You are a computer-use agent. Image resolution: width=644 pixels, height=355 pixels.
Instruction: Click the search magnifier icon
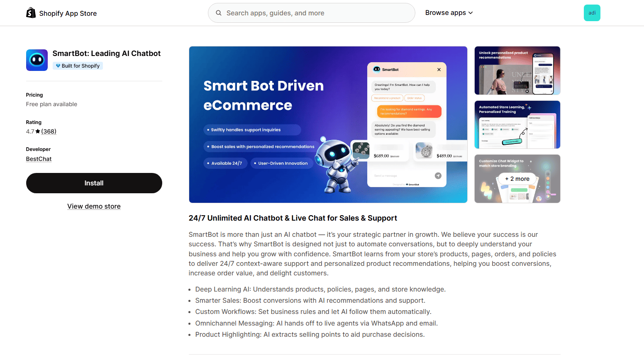[x=219, y=13]
